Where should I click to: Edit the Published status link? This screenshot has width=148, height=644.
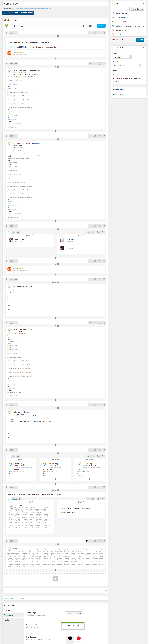tap(130, 13)
